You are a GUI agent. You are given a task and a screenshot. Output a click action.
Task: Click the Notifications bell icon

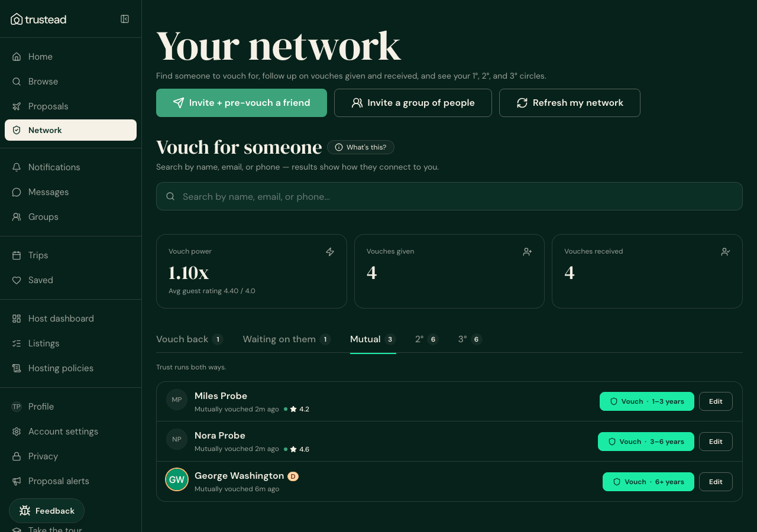point(17,167)
